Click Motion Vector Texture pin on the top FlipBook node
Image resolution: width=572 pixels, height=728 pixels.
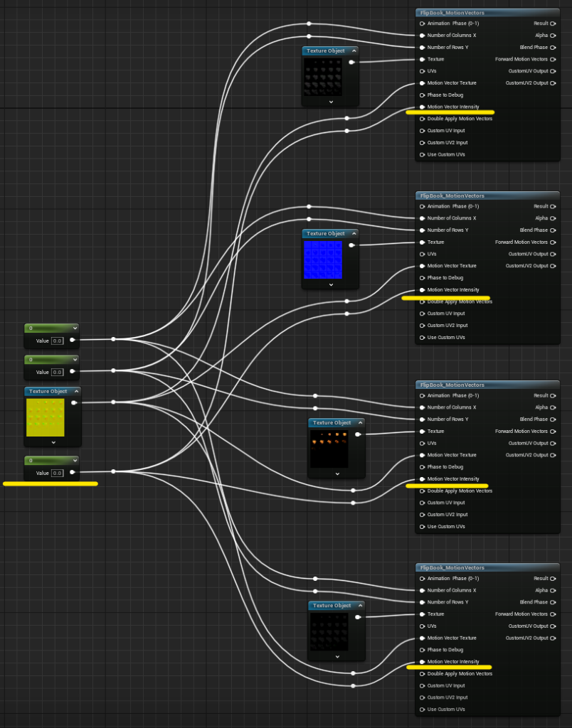423,83
